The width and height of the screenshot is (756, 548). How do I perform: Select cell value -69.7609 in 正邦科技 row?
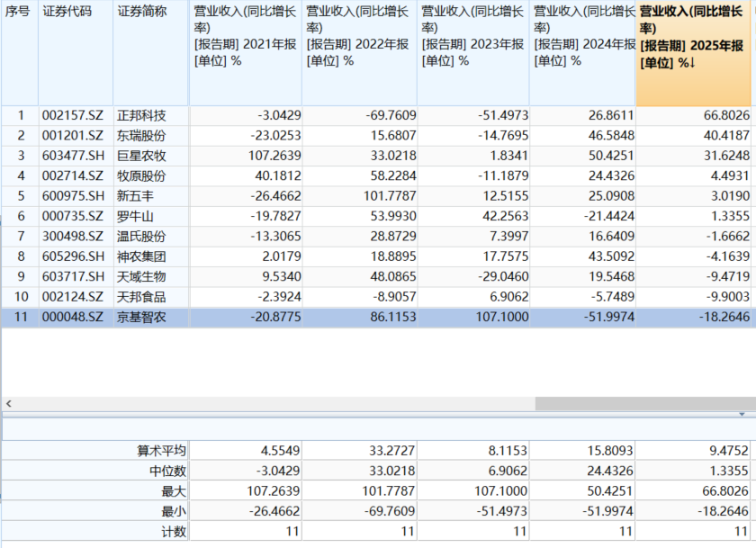pos(391,116)
